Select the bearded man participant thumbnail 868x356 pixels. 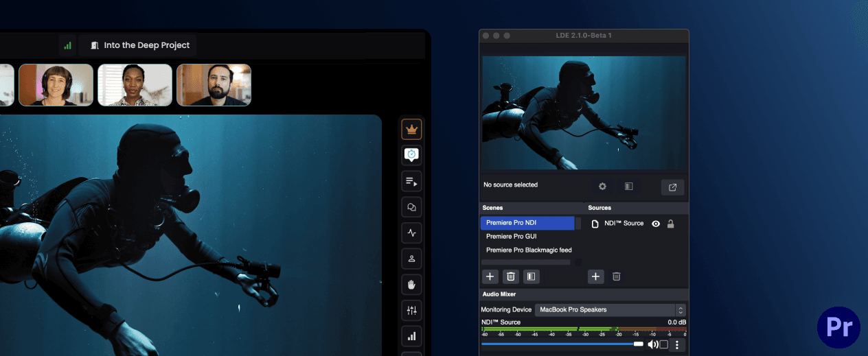pos(214,85)
